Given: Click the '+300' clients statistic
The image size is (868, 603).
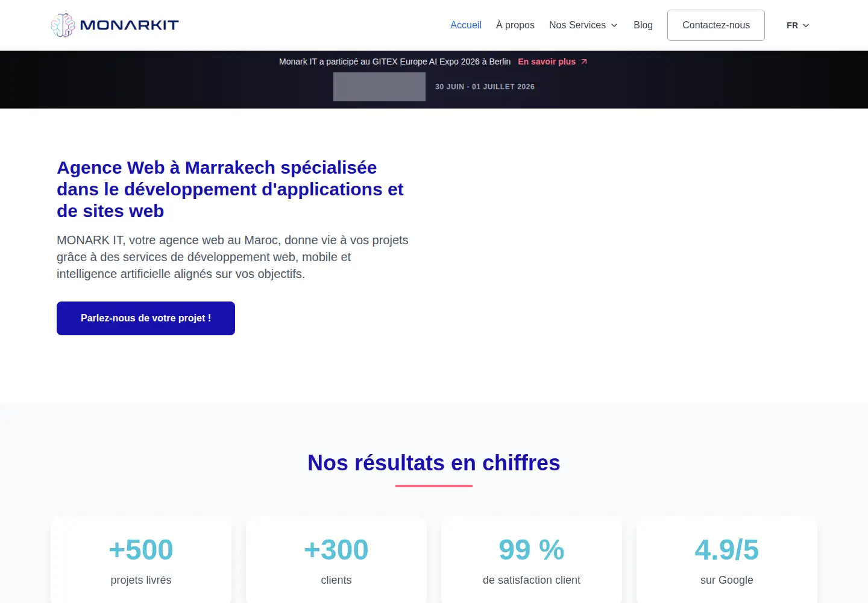Looking at the screenshot, I should (x=336, y=550).
